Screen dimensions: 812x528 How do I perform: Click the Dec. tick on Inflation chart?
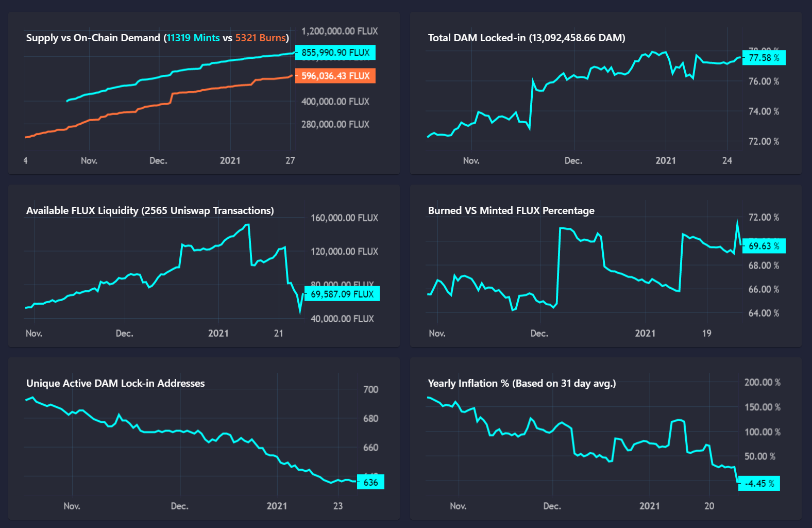(552, 506)
